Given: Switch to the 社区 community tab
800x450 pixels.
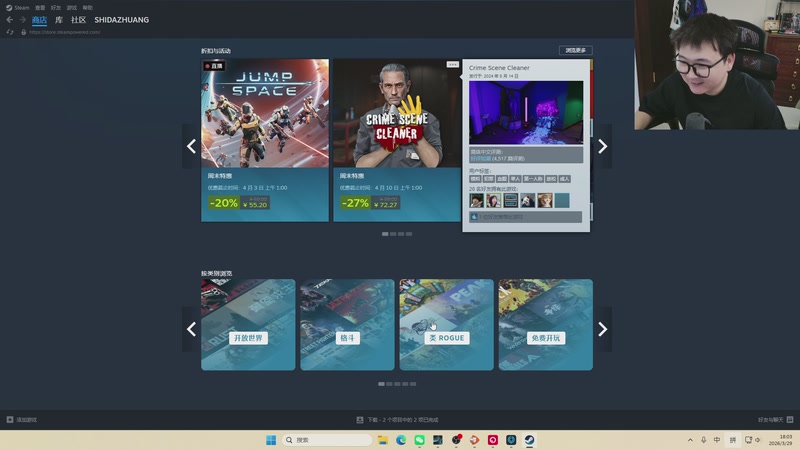Looking at the screenshot, I should [79, 20].
